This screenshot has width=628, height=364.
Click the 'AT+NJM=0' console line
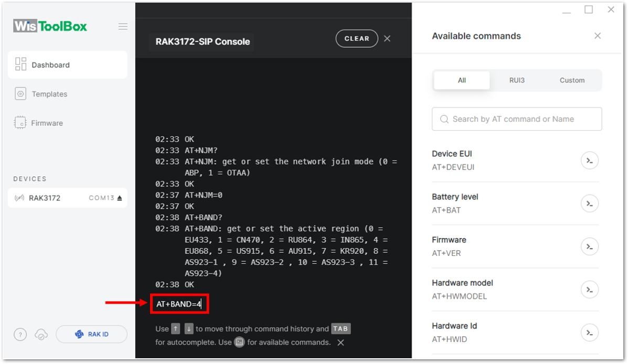click(x=204, y=195)
